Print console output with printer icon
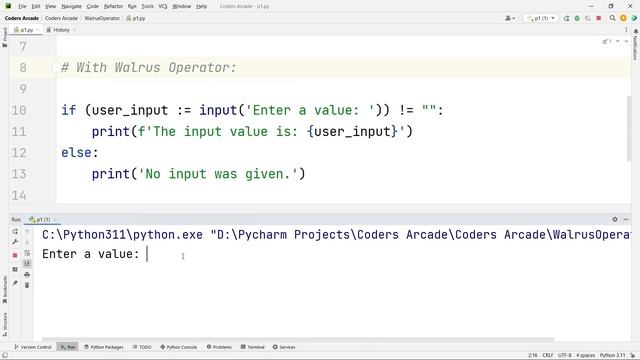 27,275
